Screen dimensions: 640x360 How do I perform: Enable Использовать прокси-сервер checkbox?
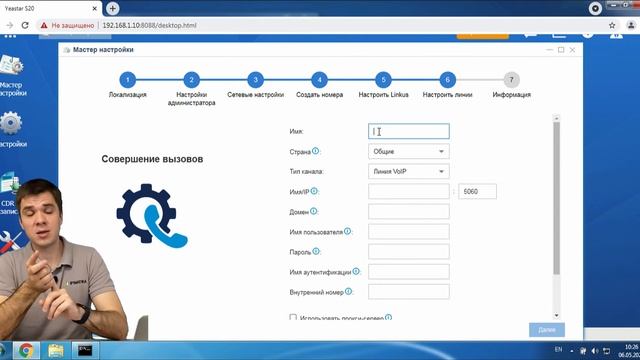click(x=293, y=317)
